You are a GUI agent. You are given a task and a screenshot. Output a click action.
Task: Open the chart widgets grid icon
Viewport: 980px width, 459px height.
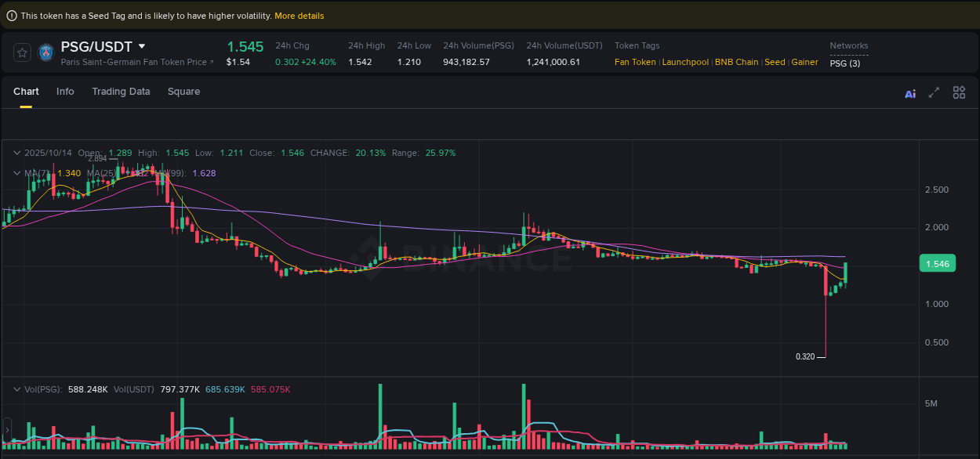[959, 92]
